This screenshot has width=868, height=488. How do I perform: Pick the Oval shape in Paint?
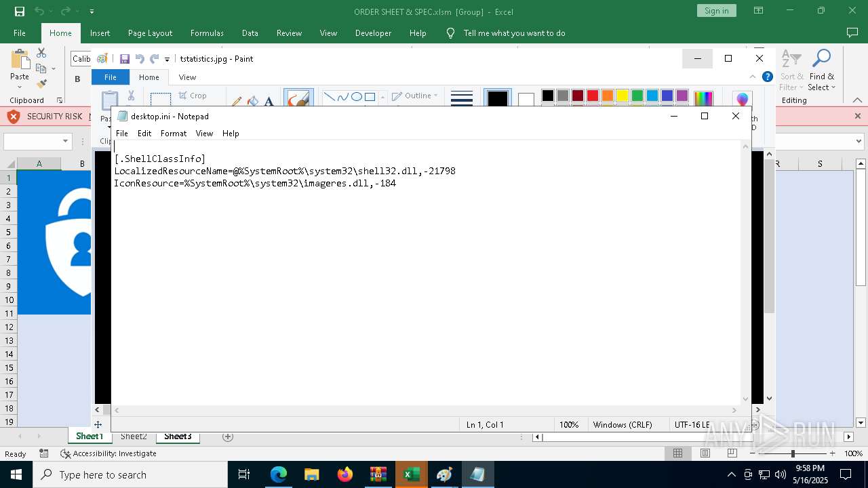coord(357,97)
